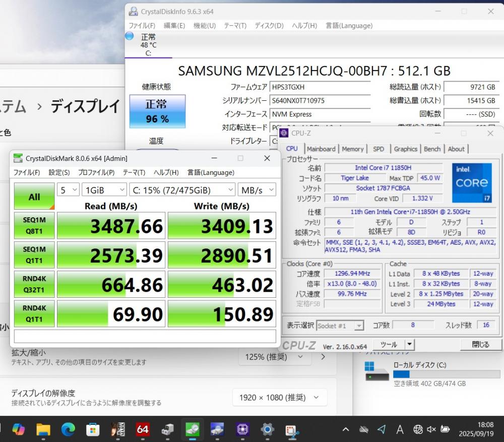Switch to the Mainboard tab in CPU-Z

point(321,149)
